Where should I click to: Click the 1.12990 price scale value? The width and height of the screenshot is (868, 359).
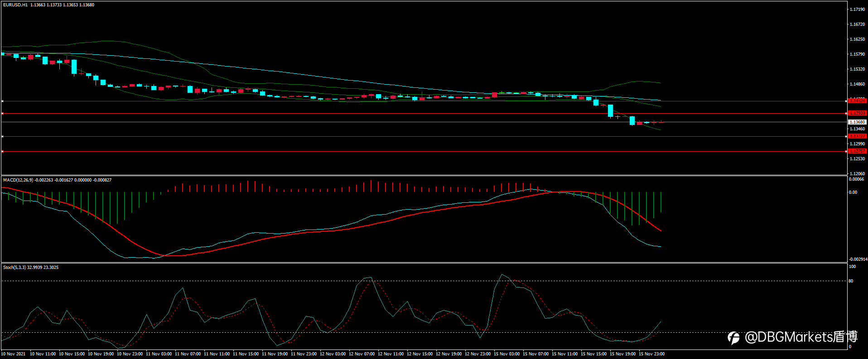(857, 144)
